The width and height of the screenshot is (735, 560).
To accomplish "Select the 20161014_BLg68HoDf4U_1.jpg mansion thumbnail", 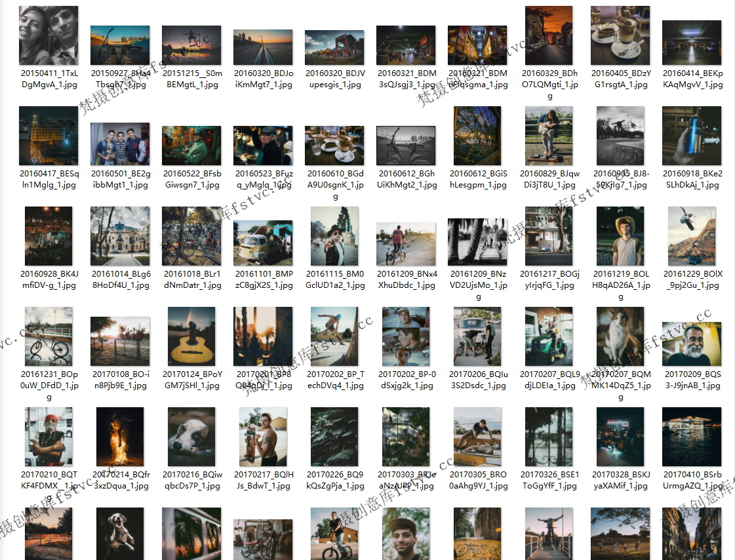I will (120, 236).
